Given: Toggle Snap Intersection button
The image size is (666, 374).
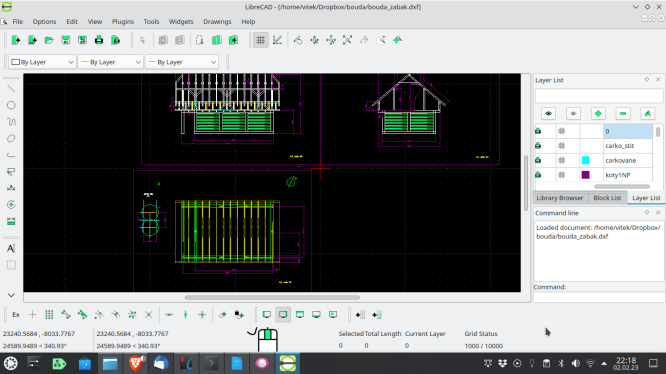Looking at the screenshot, I should 148,315.
